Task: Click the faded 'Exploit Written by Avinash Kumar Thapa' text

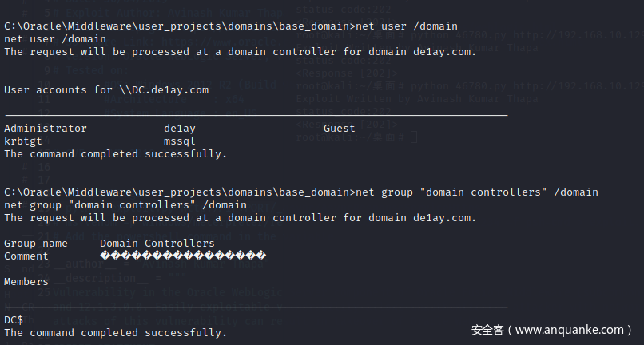Action: point(415,99)
